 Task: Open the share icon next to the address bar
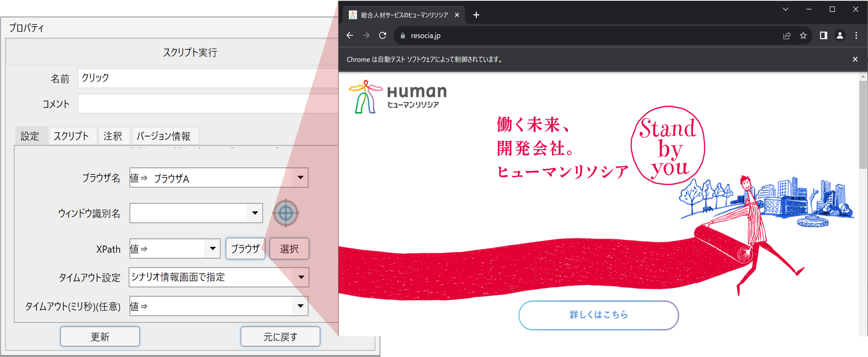(x=787, y=35)
